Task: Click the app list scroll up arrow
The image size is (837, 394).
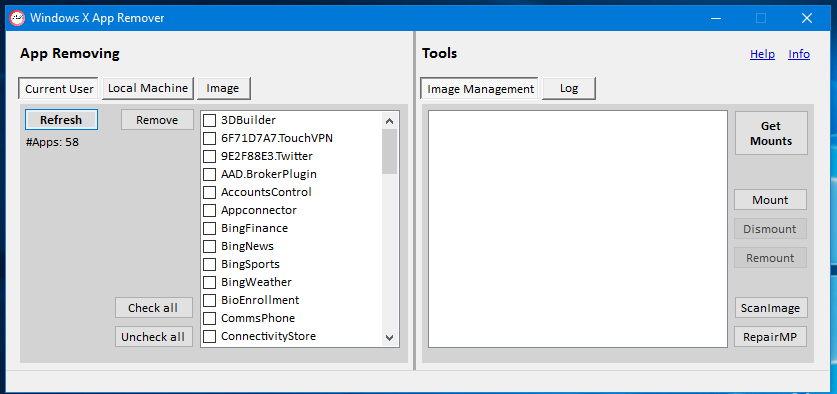Action: pyautogui.click(x=389, y=121)
